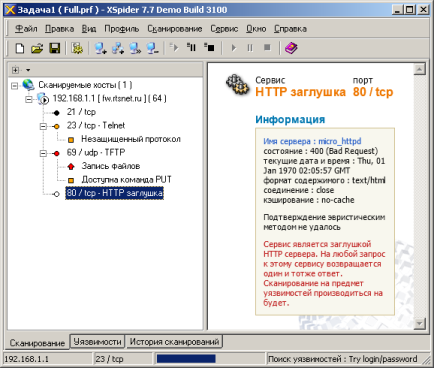Open the Вид menu
This screenshot has height=368, width=434.
coord(89,29)
